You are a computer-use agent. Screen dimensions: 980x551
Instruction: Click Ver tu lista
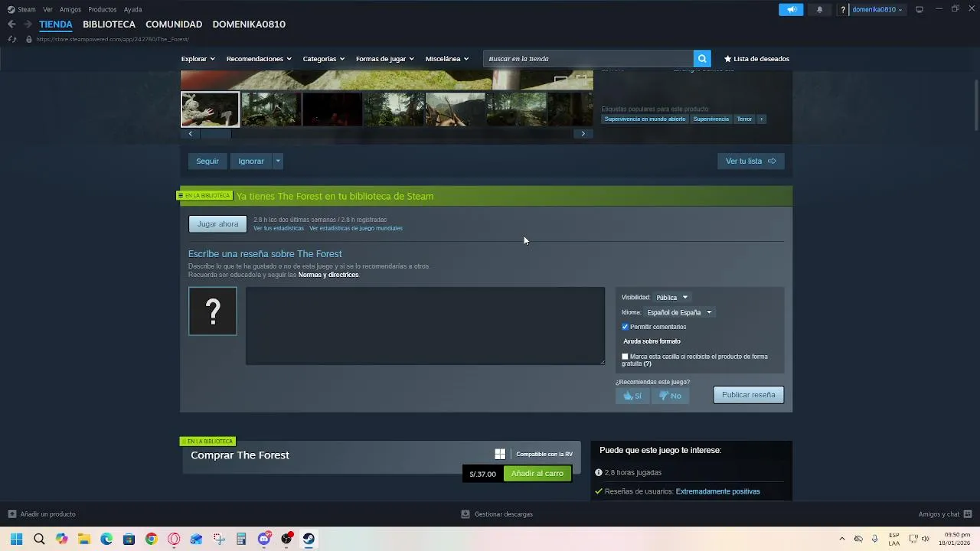750,161
